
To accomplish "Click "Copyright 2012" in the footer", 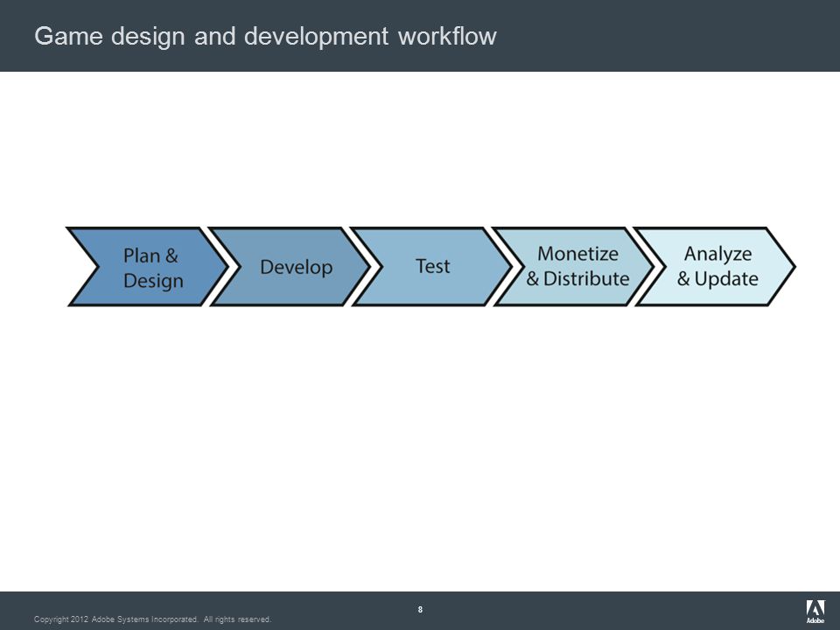I will pyautogui.click(x=61, y=619).
